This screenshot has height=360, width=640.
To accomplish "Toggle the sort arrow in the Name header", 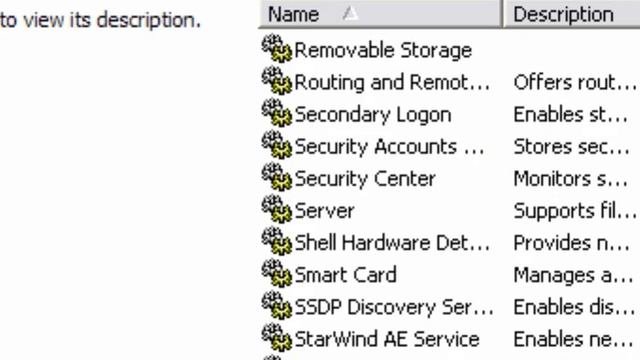I will (350, 14).
